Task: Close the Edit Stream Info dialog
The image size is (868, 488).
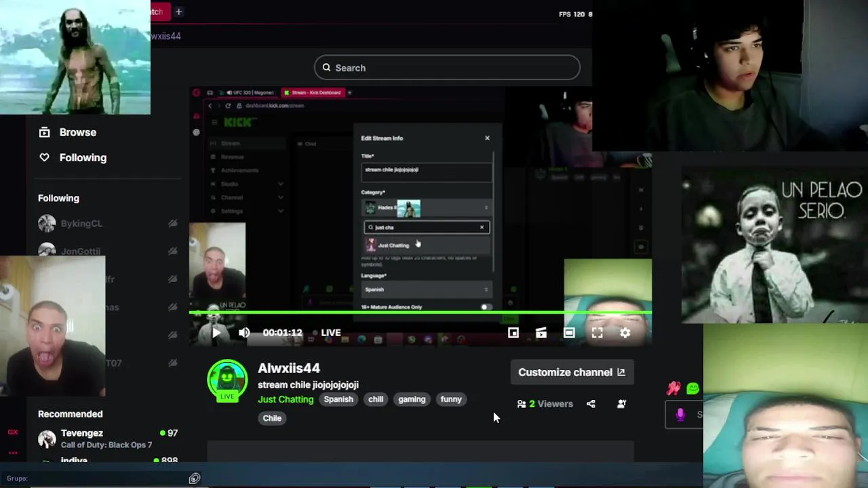Action: tap(487, 138)
